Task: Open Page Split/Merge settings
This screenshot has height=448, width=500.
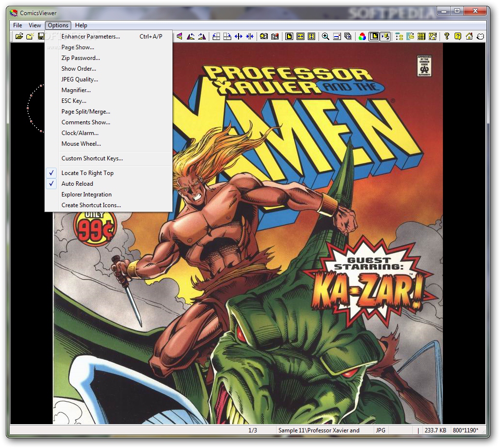Action: click(108, 112)
